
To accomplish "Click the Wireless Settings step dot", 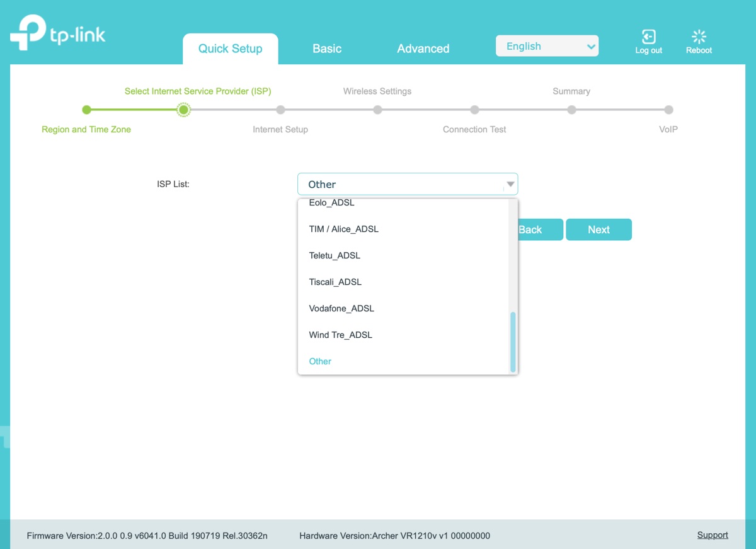I will pos(377,110).
